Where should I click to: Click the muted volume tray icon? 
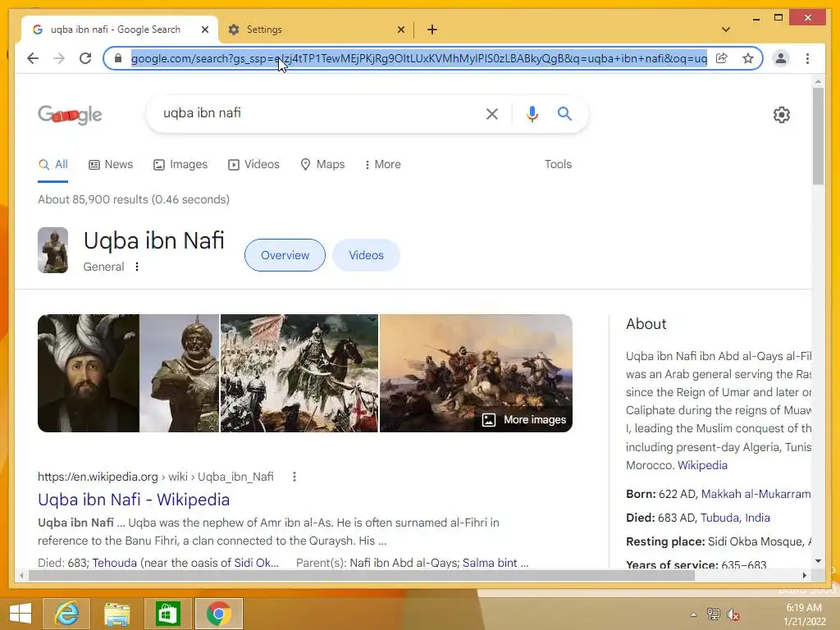coord(733,614)
